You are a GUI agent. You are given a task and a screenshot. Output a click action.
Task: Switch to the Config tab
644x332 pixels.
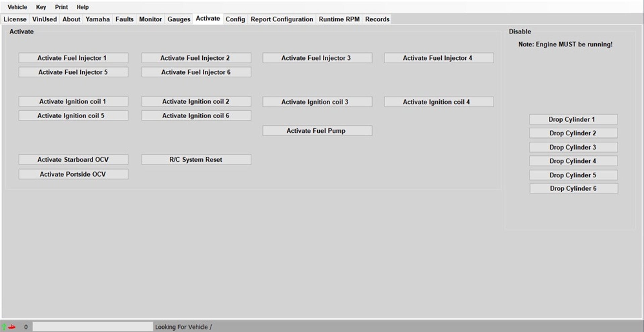click(235, 19)
